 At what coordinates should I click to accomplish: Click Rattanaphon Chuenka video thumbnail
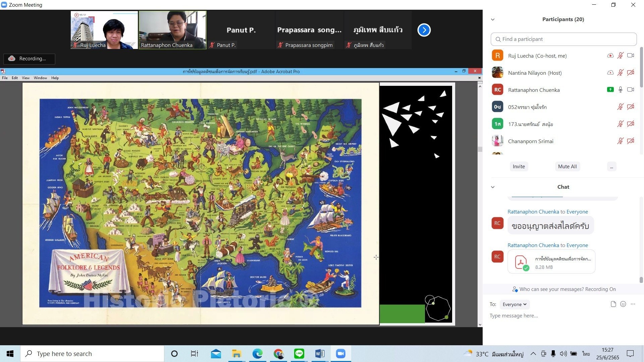pos(173,30)
